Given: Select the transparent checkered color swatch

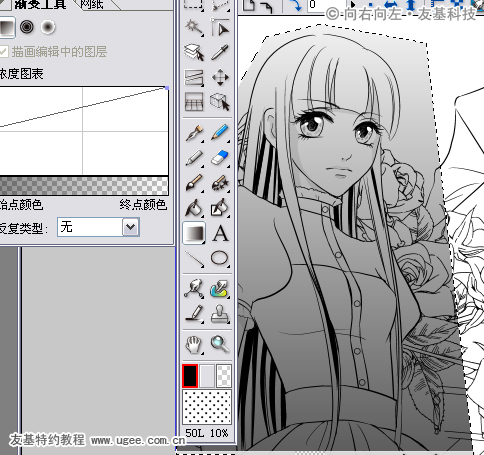Looking at the screenshot, I should [223, 376].
